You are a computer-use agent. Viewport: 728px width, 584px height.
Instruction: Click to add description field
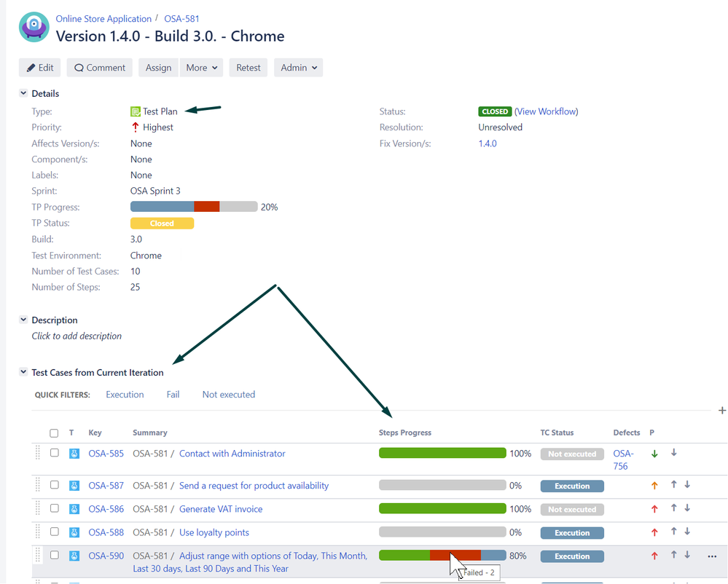point(77,336)
